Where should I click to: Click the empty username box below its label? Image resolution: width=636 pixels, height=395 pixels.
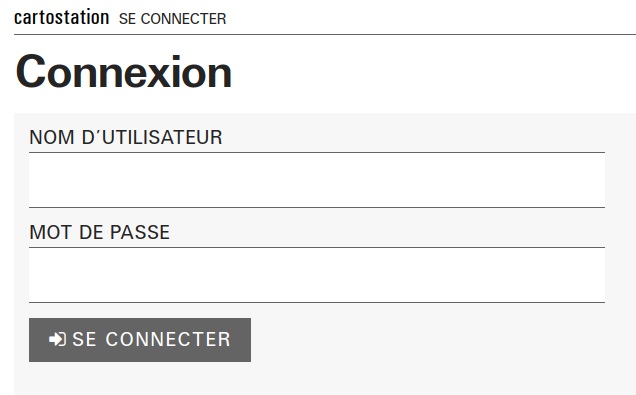pyautogui.click(x=317, y=180)
